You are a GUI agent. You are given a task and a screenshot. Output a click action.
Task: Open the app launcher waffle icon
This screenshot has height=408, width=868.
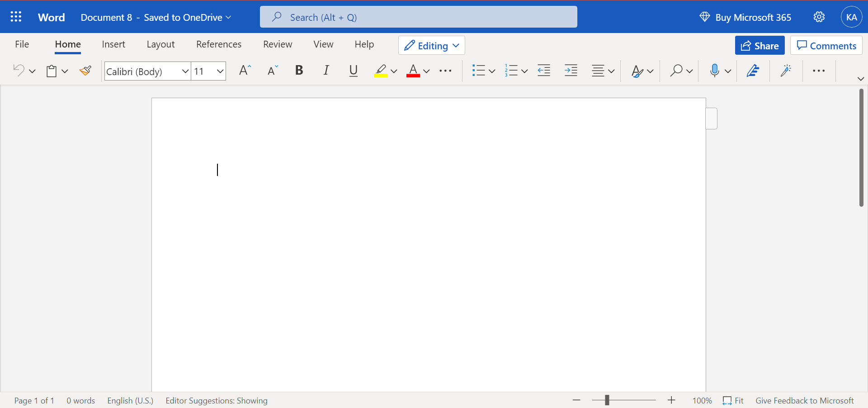16,17
